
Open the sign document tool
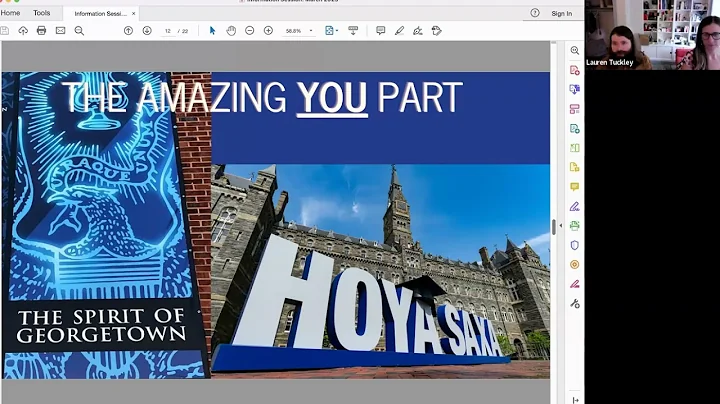coord(418,31)
